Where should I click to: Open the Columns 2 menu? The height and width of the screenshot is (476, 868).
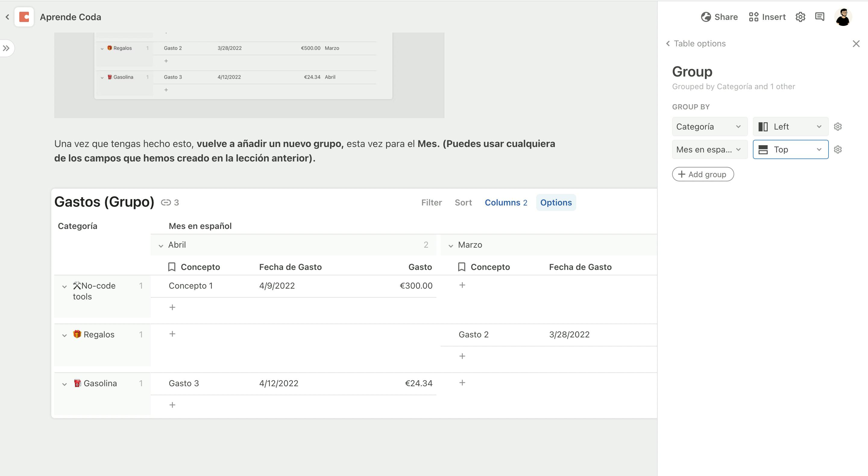click(x=506, y=202)
